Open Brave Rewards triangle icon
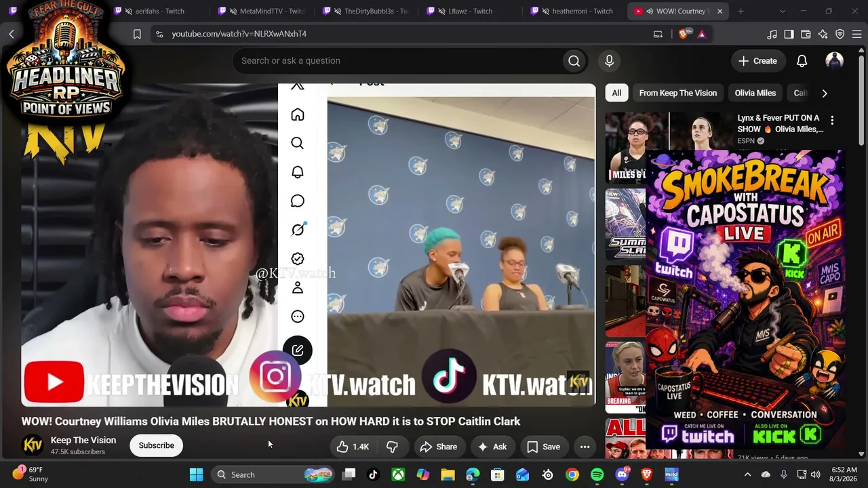Screen dimensions: 868x488 click(x=702, y=34)
